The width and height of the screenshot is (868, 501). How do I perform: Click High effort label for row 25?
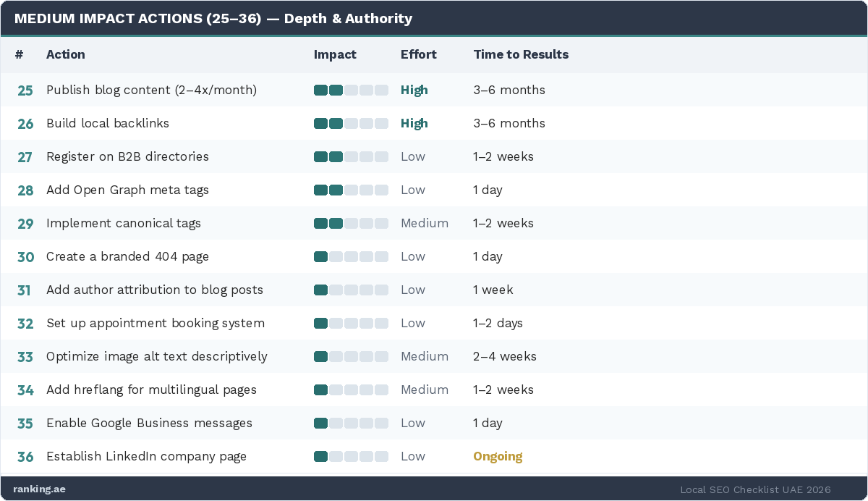[414, 90]
